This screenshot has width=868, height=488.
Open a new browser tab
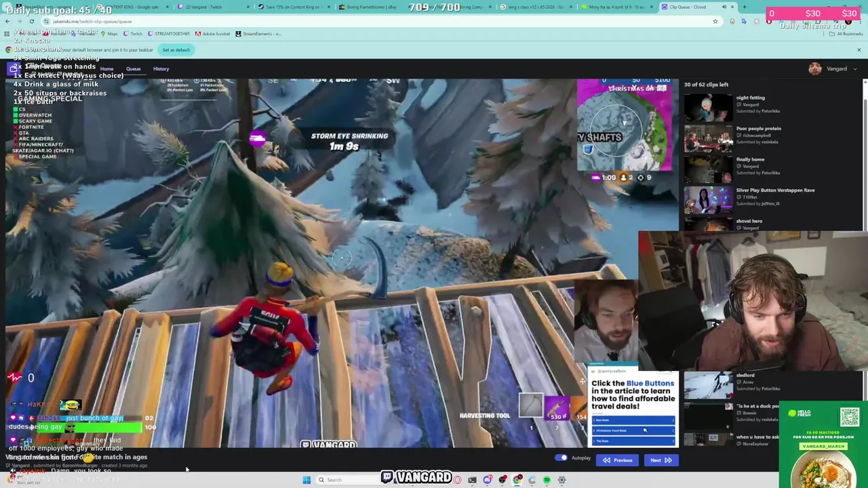(x=744, y=7)
